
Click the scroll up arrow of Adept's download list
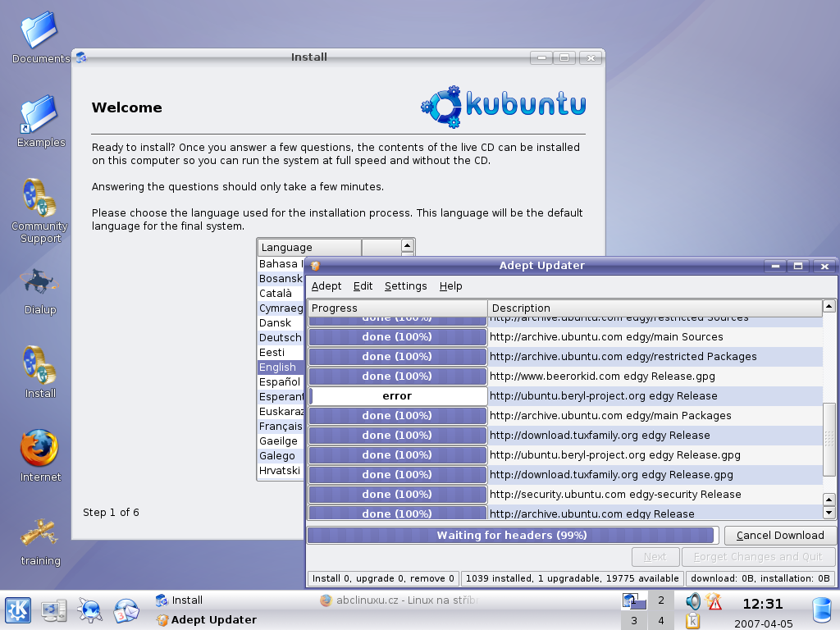coord(829,307)
